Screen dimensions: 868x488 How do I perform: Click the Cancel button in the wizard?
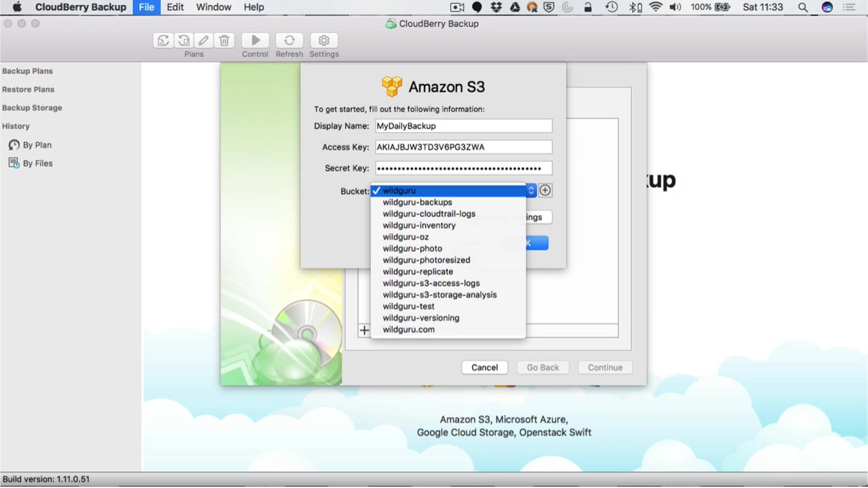[484, 367]
